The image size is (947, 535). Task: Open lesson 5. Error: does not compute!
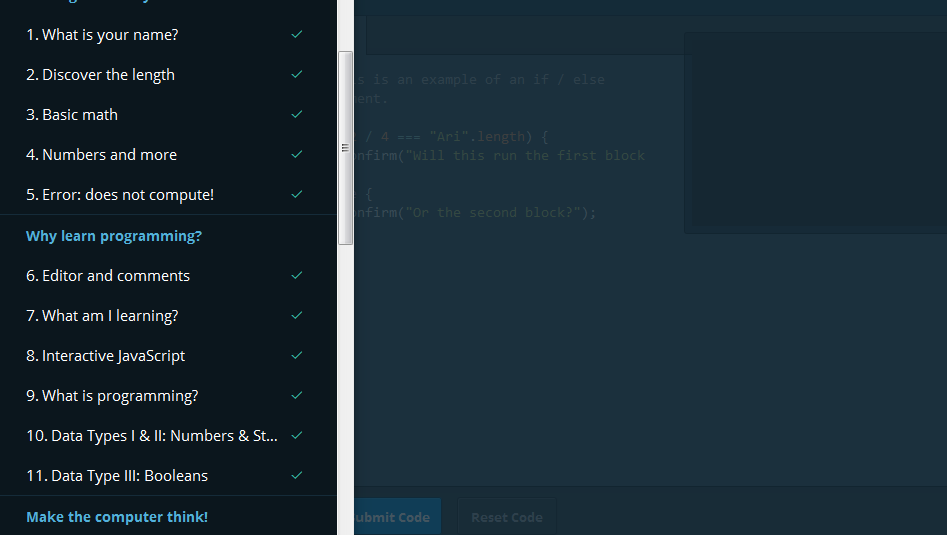[x=120, y=194]
